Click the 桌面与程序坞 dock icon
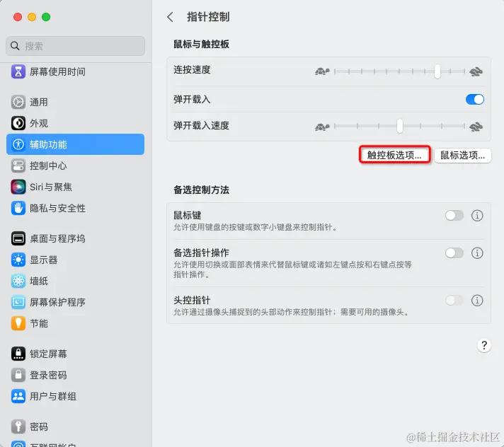 [x=18, y=238]
